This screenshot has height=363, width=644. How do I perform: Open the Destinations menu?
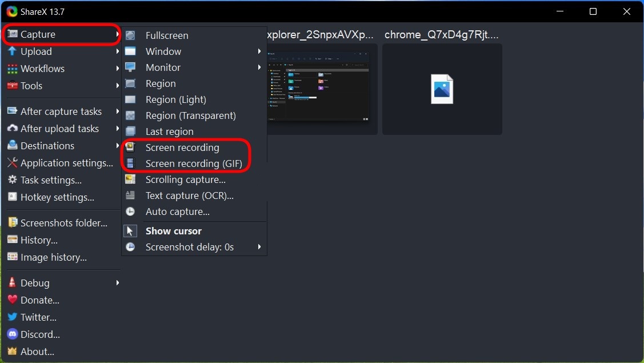click(x=47, y=146)
